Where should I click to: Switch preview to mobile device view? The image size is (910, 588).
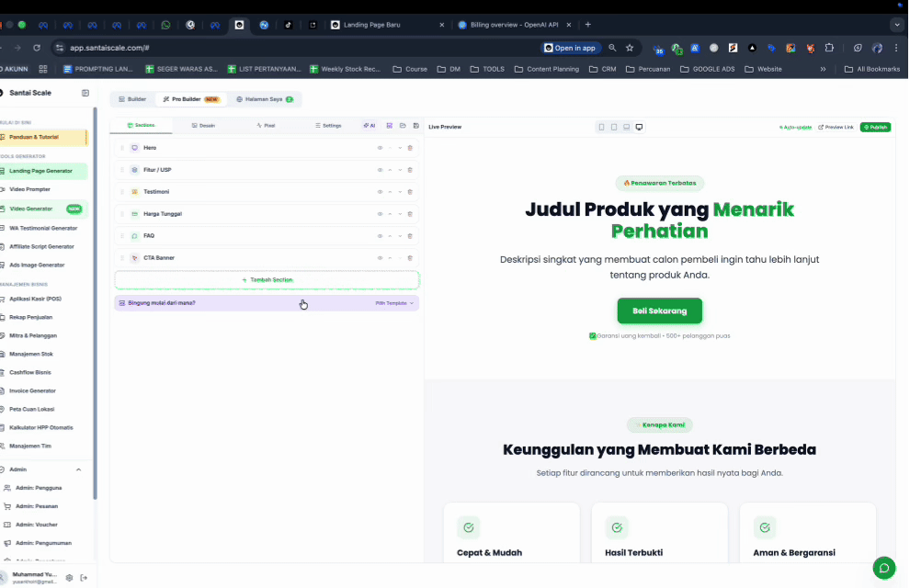pos(601,127)
